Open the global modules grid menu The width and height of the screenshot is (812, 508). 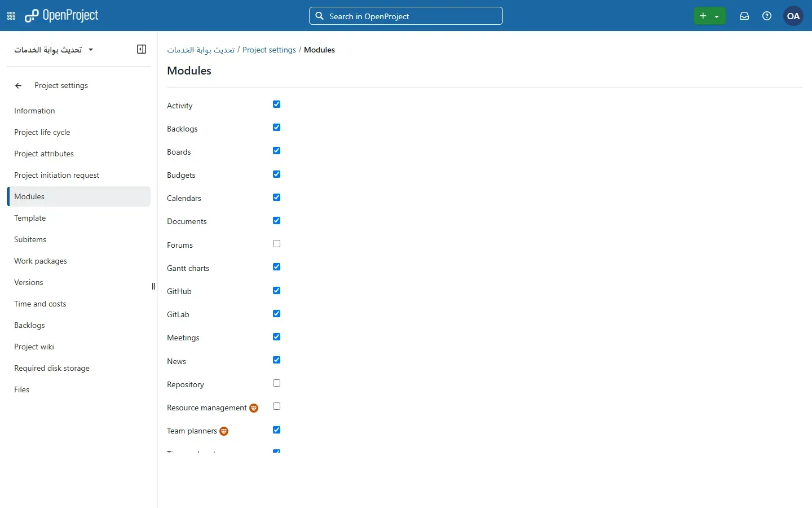click(11, 16)
